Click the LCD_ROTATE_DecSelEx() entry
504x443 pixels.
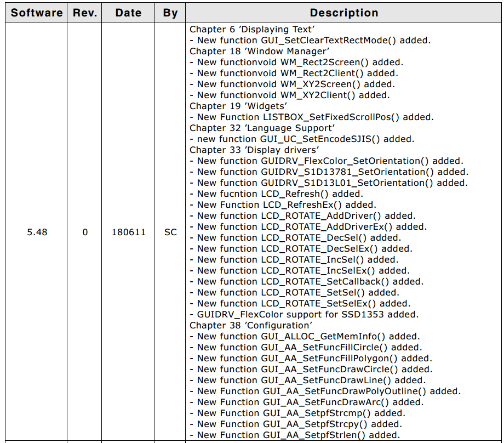click(301, 248)
